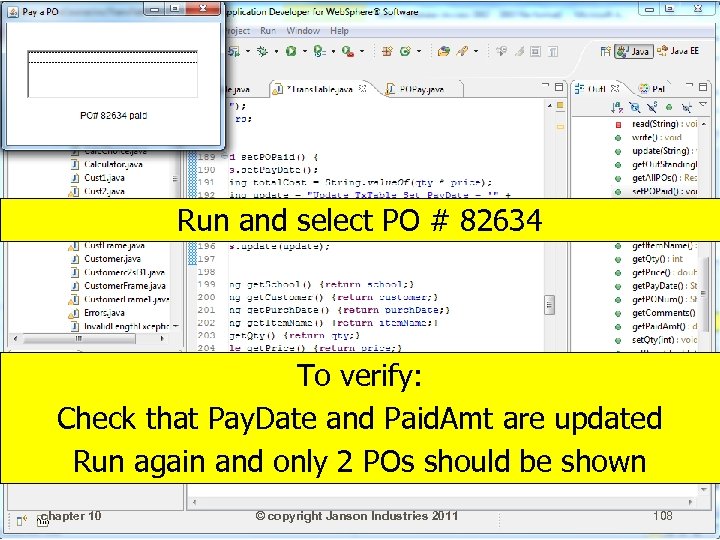Select setPOPaid() method in Outline
The image size is (720, 540).
click(x=664, y=191)
